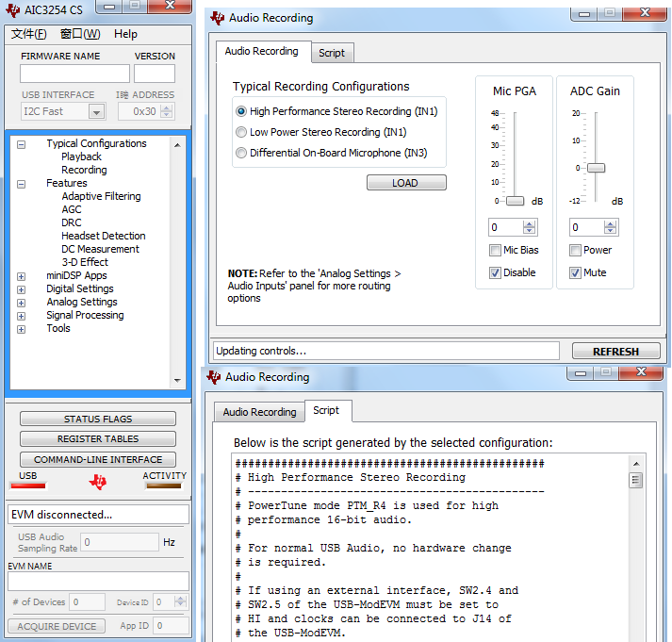Select Audio Recording tab in upper window
This screenshot has height=642, width=672.
pos(262,52)
